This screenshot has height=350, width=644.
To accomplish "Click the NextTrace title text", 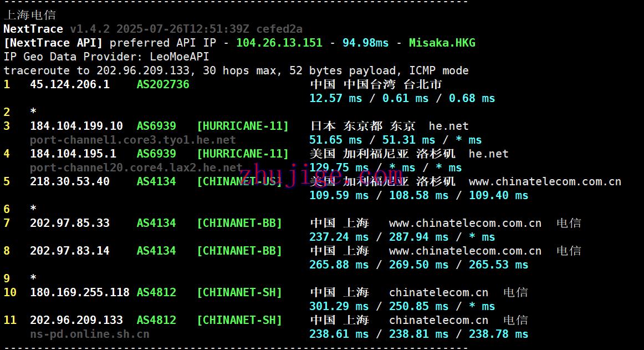I will [33, 29].
